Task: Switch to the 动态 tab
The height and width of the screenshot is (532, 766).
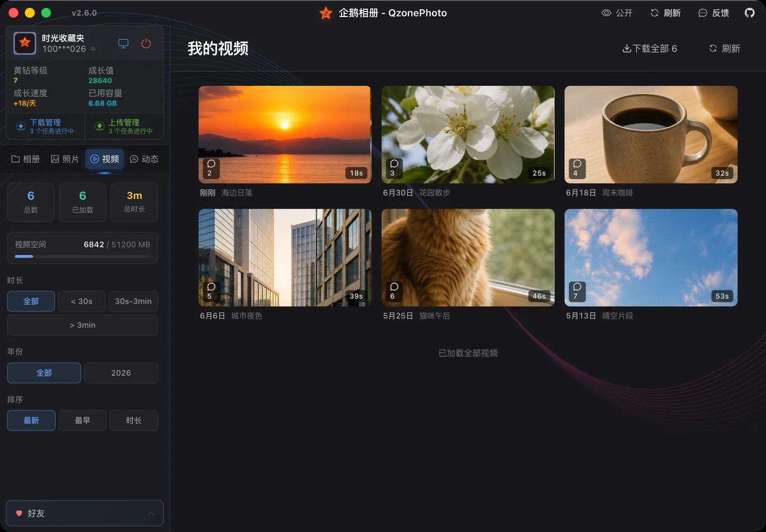Action: tap(144, 159)
